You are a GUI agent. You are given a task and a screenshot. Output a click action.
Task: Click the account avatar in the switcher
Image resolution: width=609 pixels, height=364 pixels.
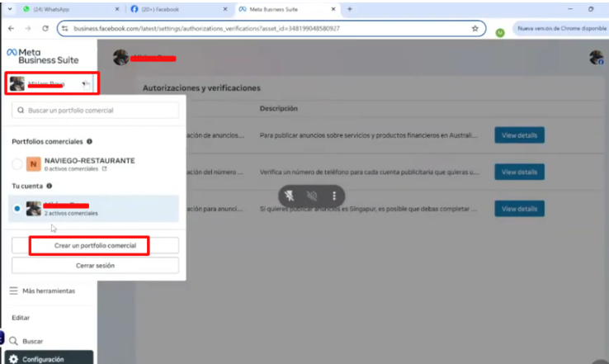coord(17,83)
